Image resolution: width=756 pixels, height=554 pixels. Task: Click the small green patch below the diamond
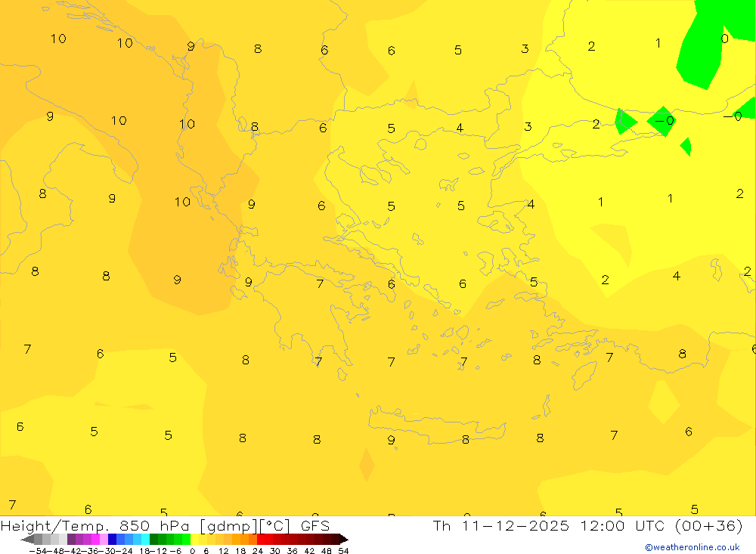(686, 147)
